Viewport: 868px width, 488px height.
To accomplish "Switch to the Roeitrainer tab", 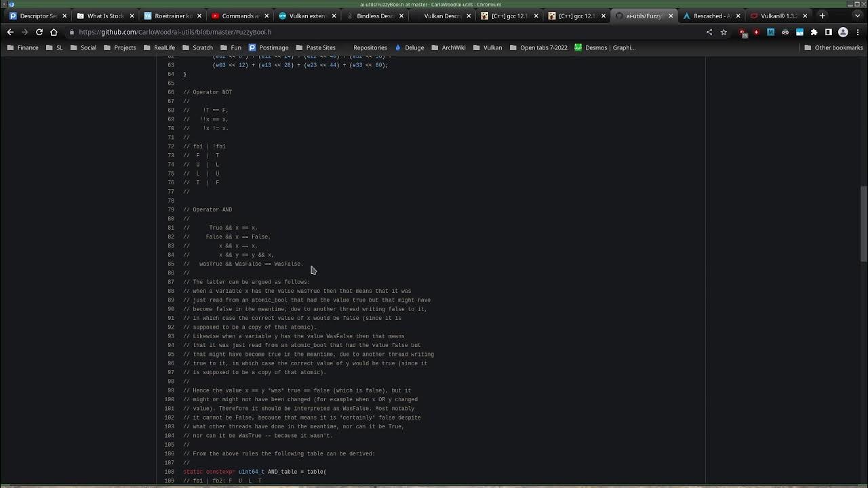I will (x=172, y=16).
